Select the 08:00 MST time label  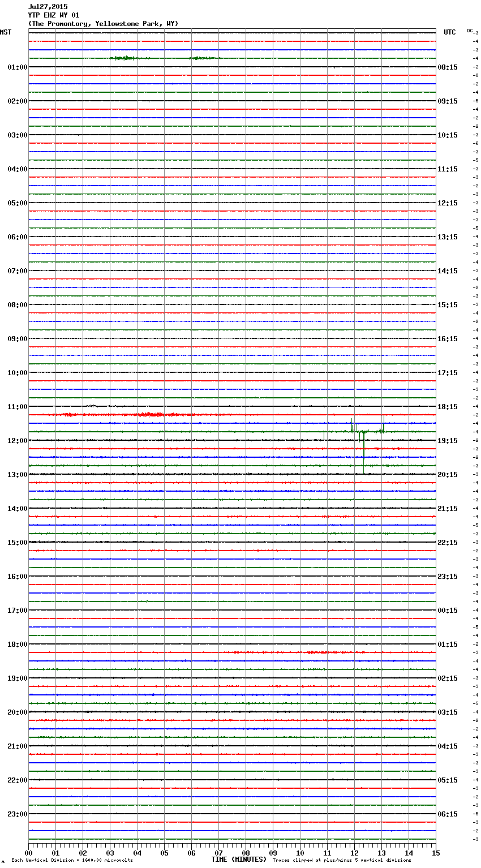point(18,305)
